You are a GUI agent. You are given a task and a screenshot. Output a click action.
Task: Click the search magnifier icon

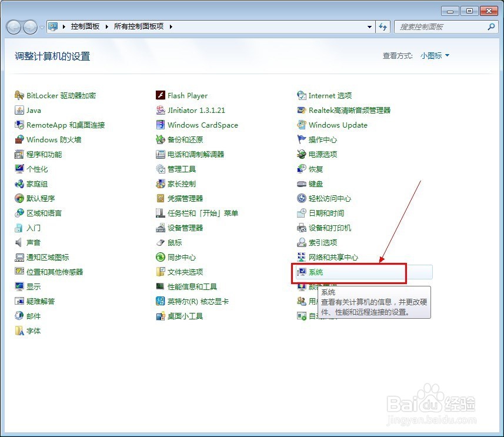491,26
